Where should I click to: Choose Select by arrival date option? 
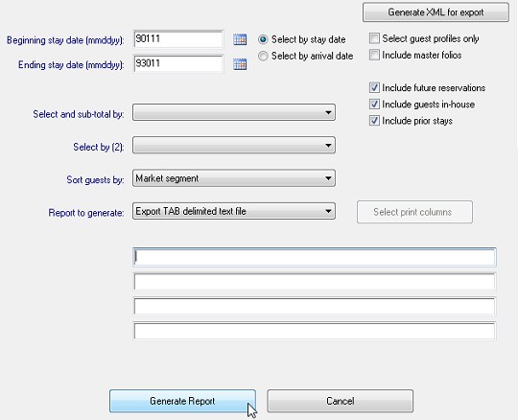263,56
